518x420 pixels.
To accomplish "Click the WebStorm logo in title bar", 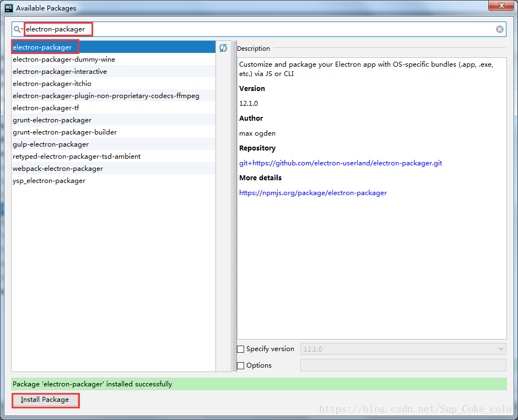I will click(x=9, y=8).
